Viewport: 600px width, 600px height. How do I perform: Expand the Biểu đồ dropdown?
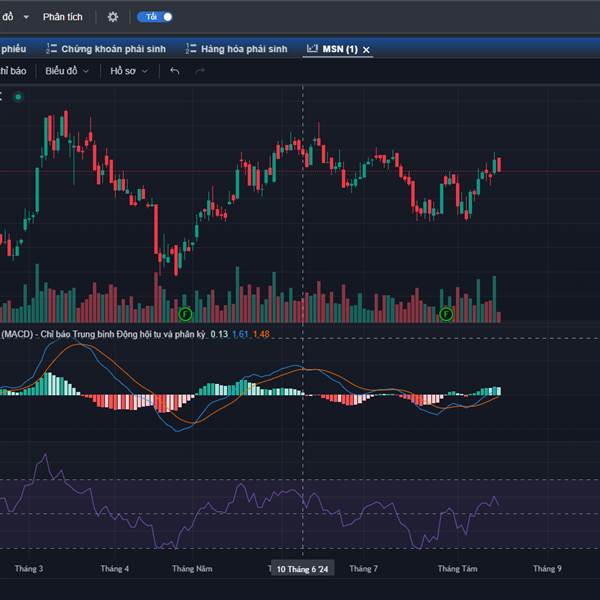tap(67, 71)
